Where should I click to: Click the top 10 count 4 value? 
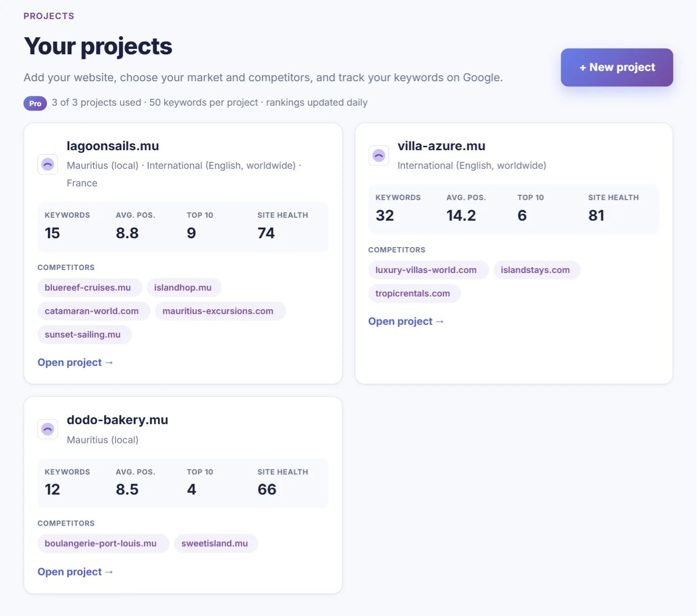pos(191,489)
